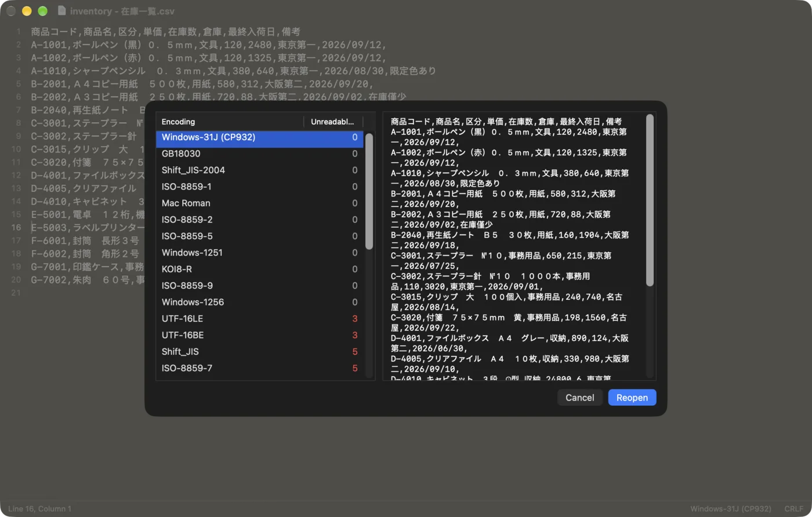Pick Shift_JIS-2004 in the encoding list
The image size is (812, 517).
(259, 170)
